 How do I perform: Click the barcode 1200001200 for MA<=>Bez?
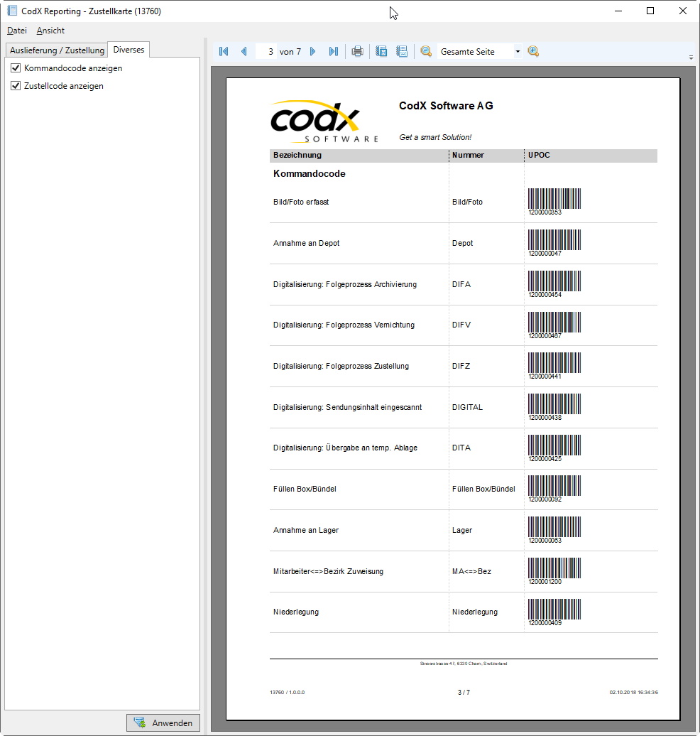tap(554, 570)
